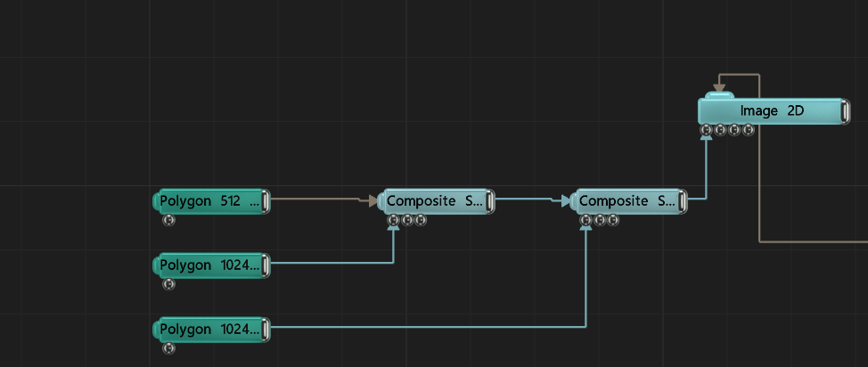Click the first input port under the Composite linked to Image 2D
The height and width of the screenshot is (367, 868).
pyautogui.click(x=586, y=220)
